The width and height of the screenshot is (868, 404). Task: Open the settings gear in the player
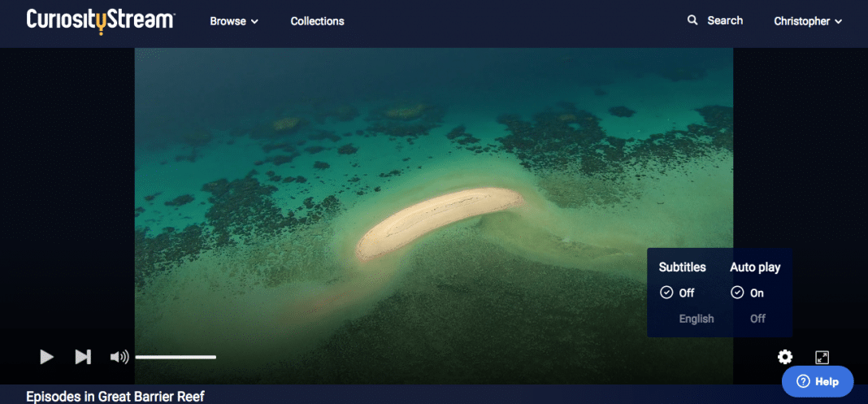pos(784,357)
